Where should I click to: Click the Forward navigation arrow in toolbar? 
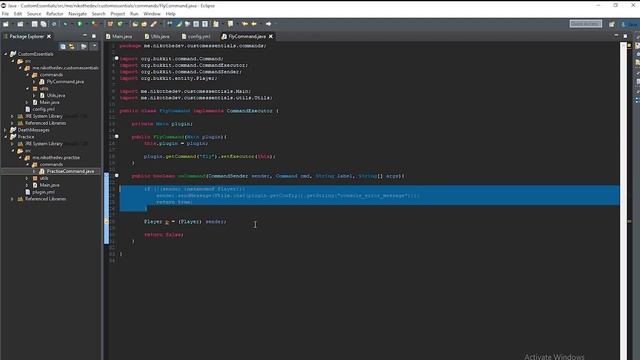[x=269, y=24]
